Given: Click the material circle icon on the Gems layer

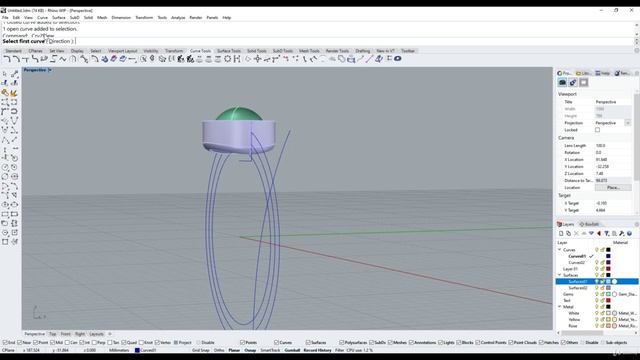Looking at the screenshot, I should (615, 294).
